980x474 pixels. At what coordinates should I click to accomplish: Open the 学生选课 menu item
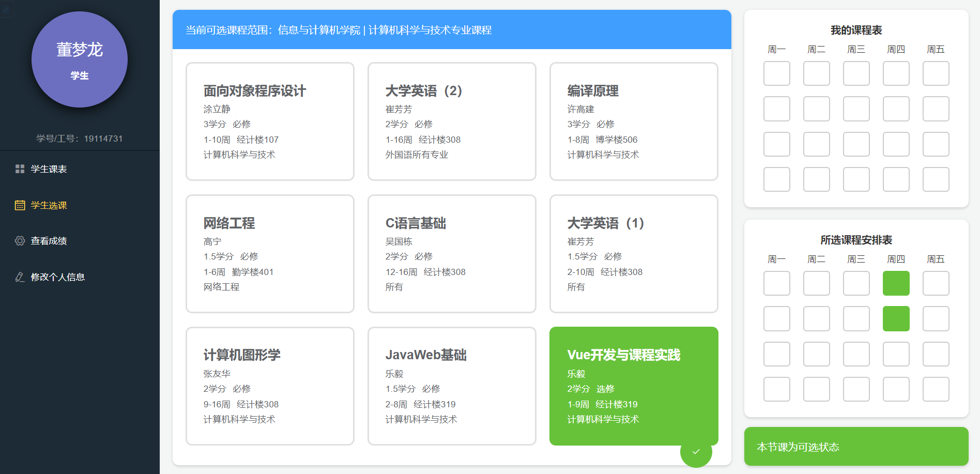(80, 205)
